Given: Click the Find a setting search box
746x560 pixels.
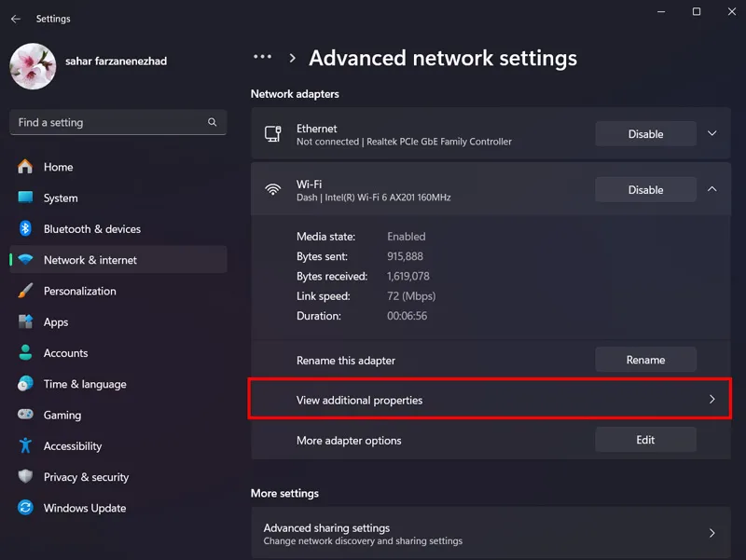Looking at the screenshot, I should (118, 122).
